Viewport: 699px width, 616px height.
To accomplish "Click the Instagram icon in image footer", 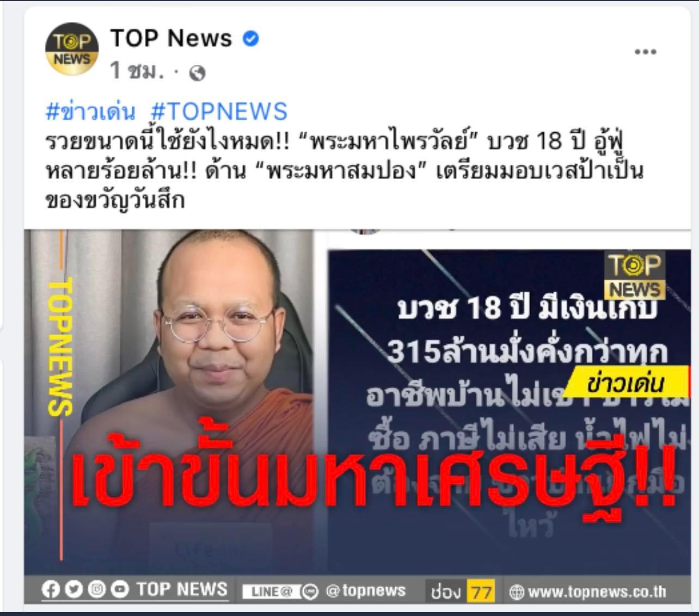I will (96, 590).
